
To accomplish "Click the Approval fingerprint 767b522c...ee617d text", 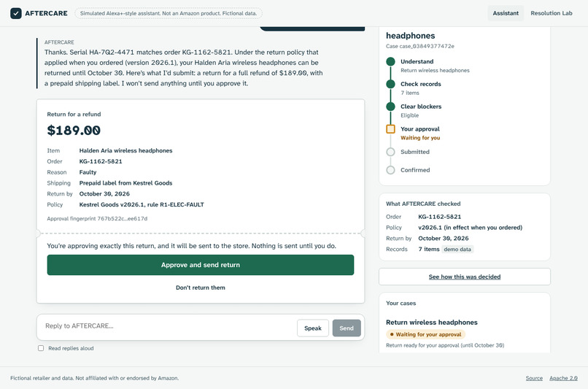I will tap(97, 219).
